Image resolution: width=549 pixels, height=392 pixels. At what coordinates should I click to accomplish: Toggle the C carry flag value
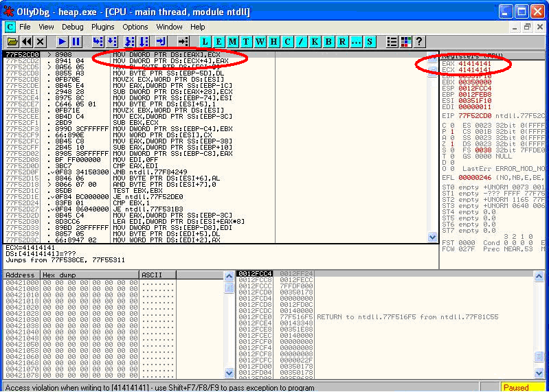click(452, 126)
